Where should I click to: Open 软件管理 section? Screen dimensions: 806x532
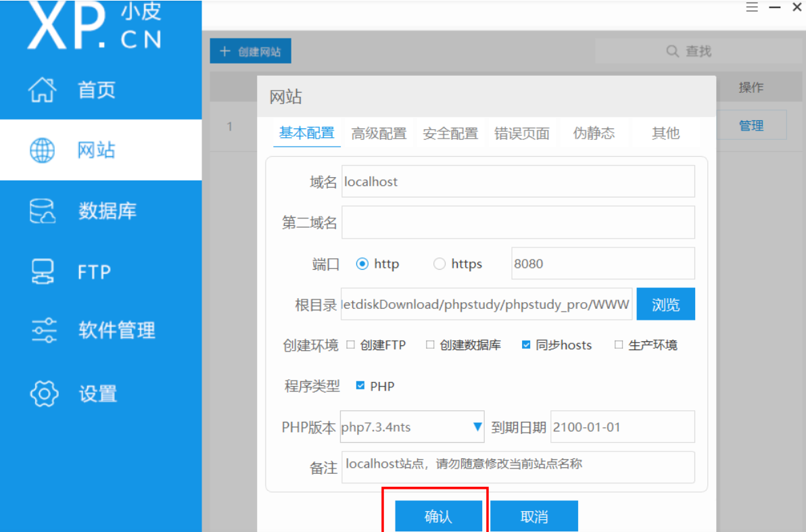117,331
